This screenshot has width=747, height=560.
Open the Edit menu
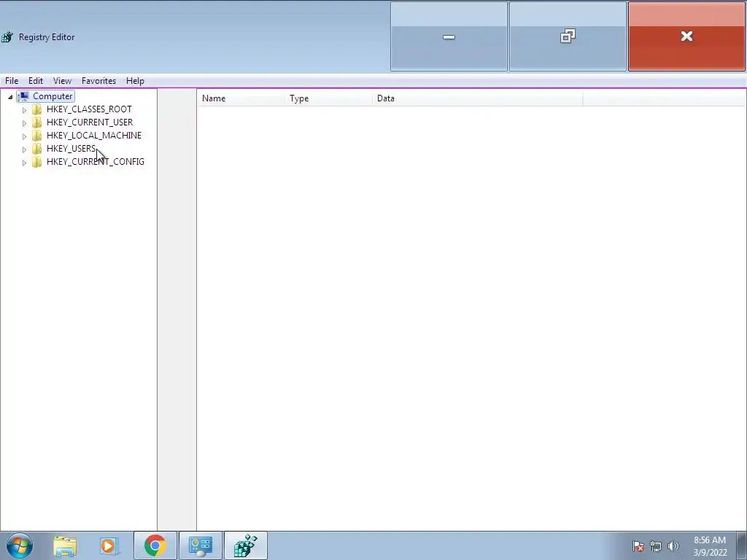36,81
